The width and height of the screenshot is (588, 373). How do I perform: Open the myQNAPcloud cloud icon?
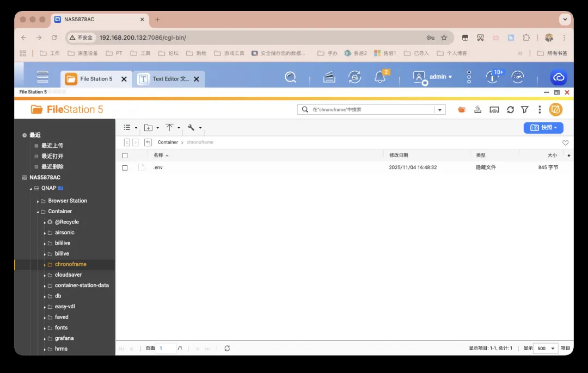[x=558, y=77]
